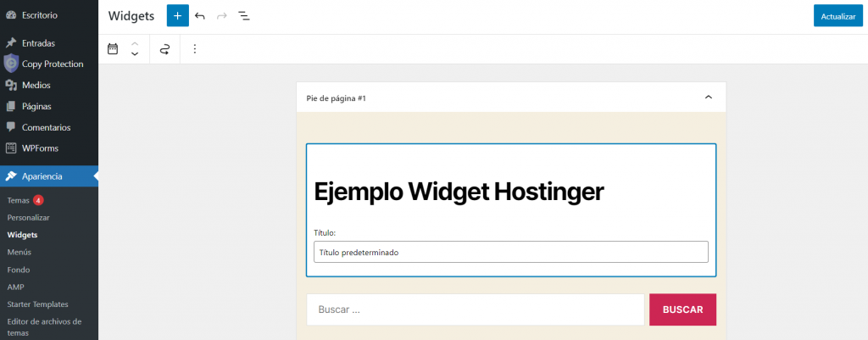
Task: Click the Título predeterminado input field
Action: click(x=511, y=252)
